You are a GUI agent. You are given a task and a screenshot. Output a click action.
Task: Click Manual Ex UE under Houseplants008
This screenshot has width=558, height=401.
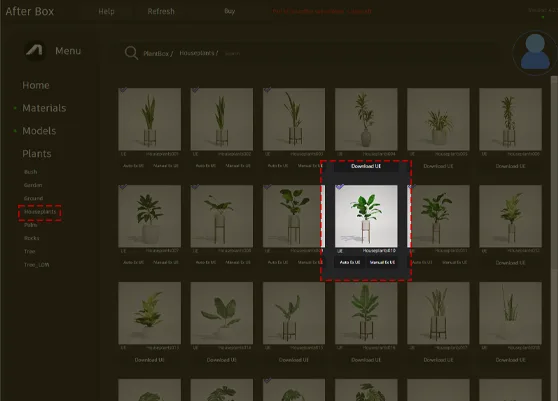[x=238, y=263]
